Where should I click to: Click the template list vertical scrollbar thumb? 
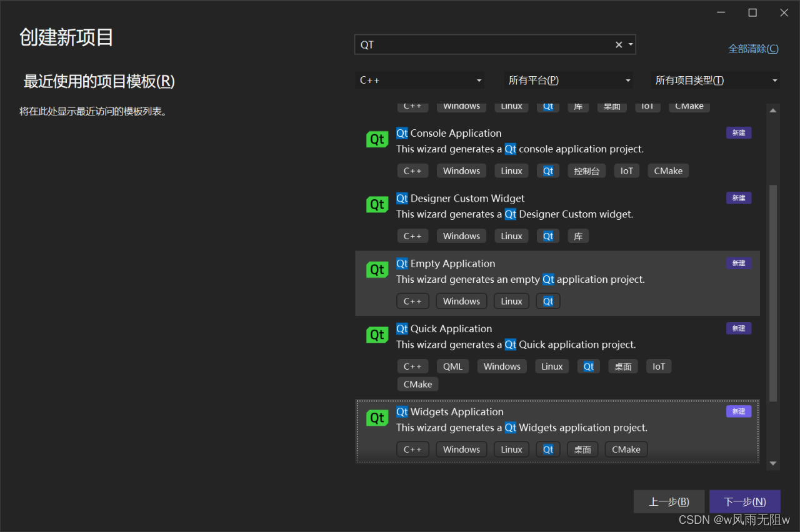click(773, 293)
